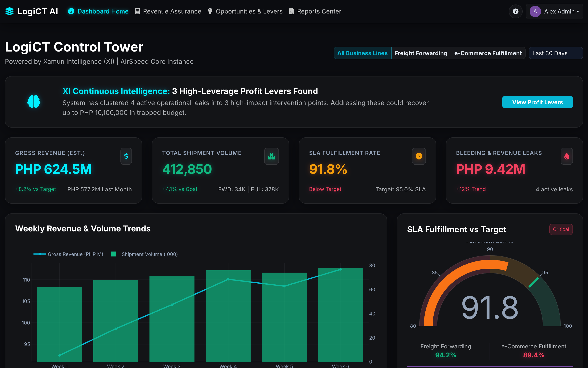Image resolution: width=588 pixels, height=368 pixels.
Task: Open help via the question mark icon
Action: [x=515, y=11]
